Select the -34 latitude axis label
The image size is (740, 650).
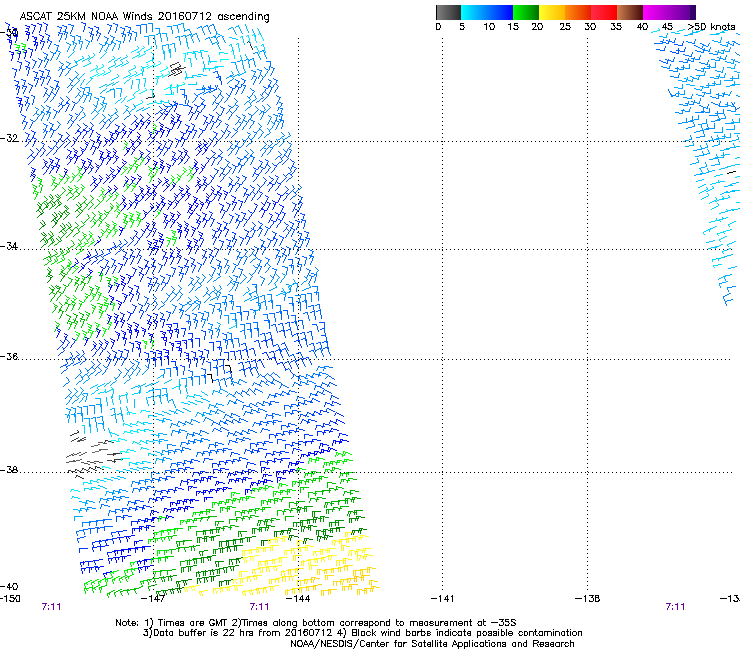pos(9,246)
